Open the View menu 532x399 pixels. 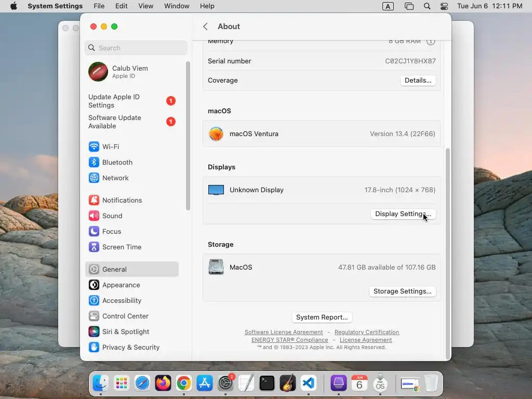coord(146,6)
